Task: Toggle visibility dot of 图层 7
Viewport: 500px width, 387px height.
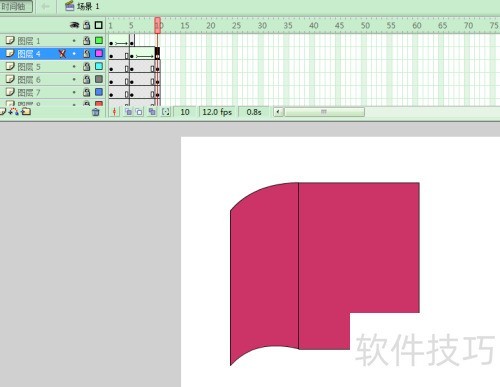Action: [x=74, y=92]
